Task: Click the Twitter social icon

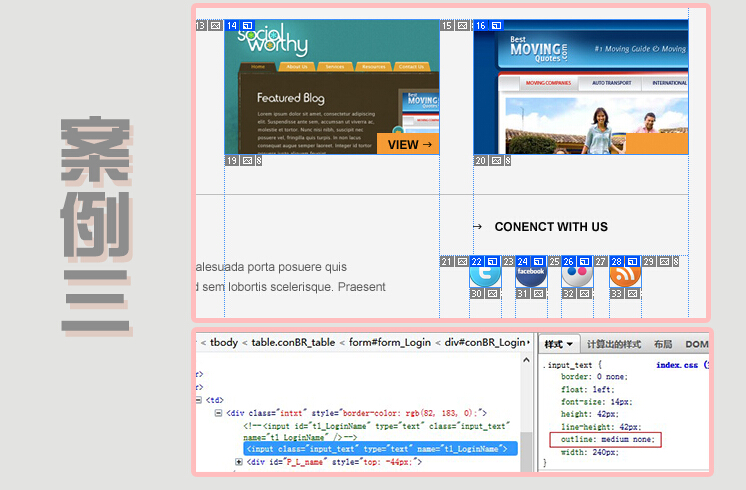Action: 484,273
